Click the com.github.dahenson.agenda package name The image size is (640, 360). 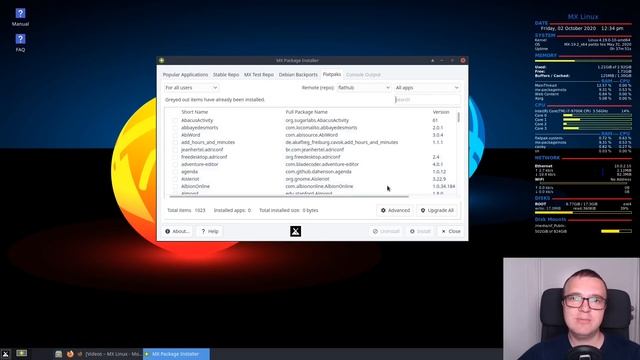tap(318, 172)
